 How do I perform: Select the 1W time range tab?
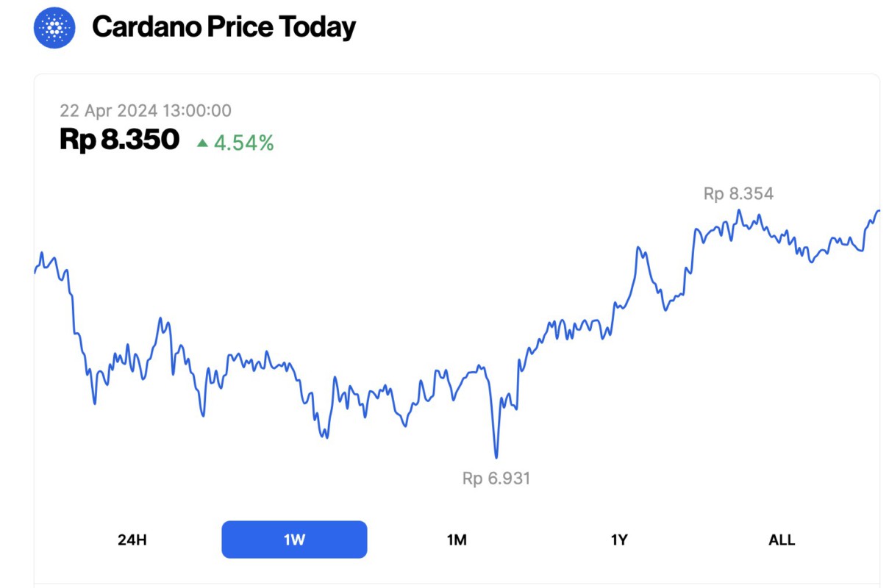[294, 539]
